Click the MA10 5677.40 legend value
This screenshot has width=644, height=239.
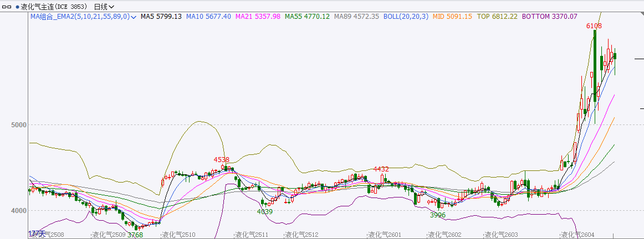(208, 17)
